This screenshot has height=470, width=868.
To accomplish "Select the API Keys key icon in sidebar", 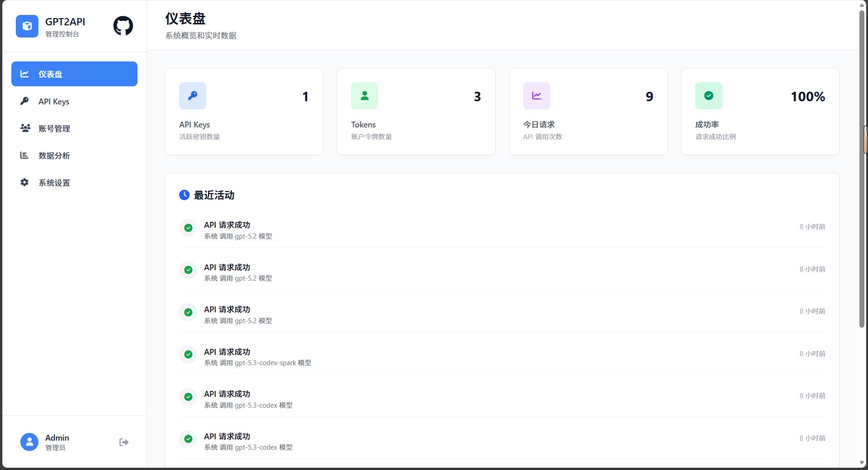I will [25, 101].
